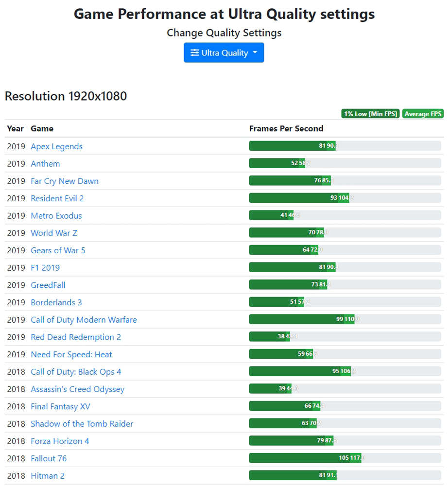
Task: Click the Average FPS legend badge
Action: click(x=423, y=114)
